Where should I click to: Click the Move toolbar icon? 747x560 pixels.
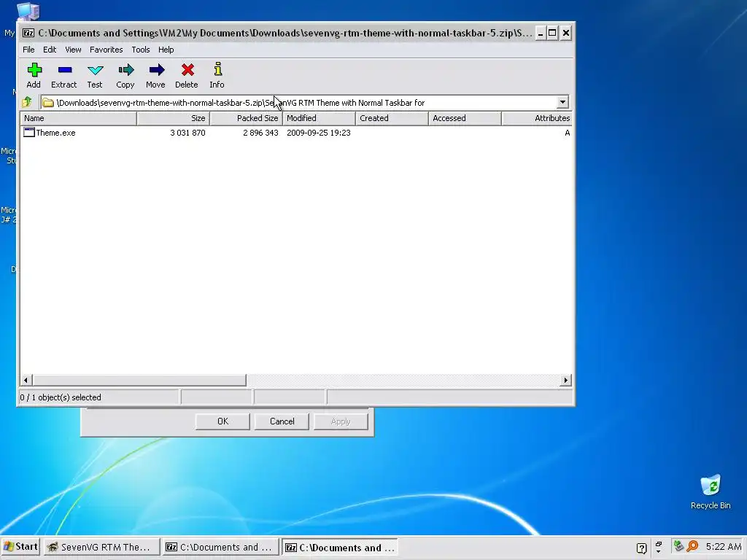[156, 70]
